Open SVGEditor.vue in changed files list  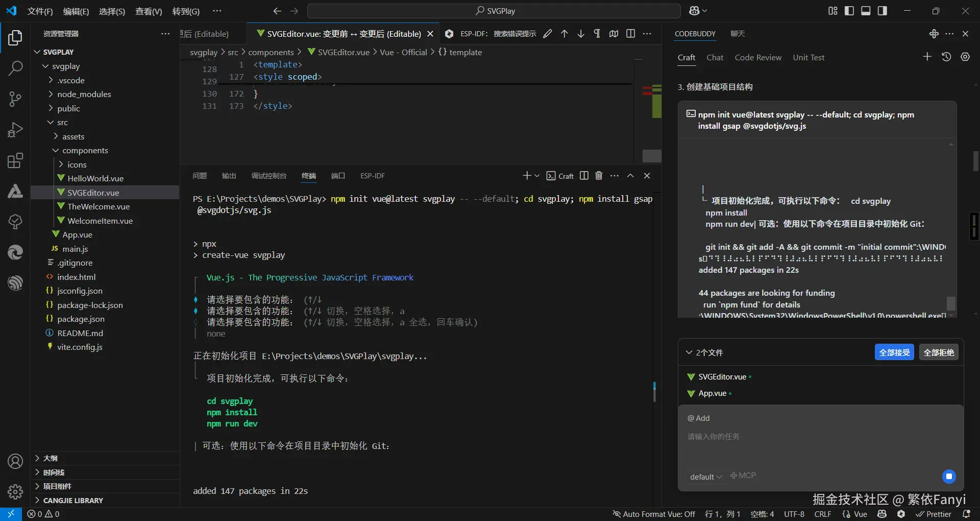pos(722,377)
